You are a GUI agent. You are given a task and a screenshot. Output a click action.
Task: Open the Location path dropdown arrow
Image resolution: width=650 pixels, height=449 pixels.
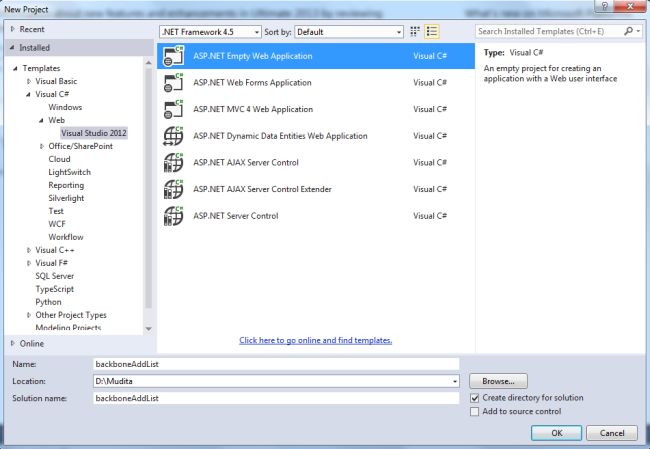point(455,381)
